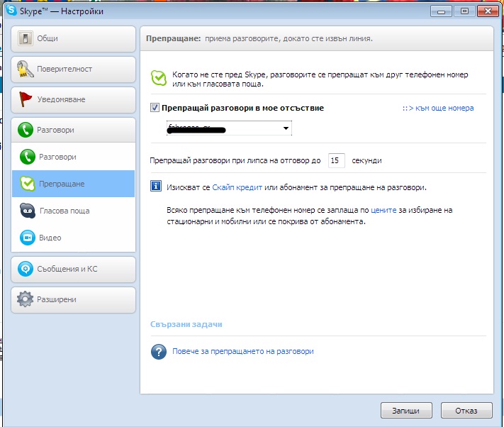Open Повече за препращането на разговори link

(243, 351)
